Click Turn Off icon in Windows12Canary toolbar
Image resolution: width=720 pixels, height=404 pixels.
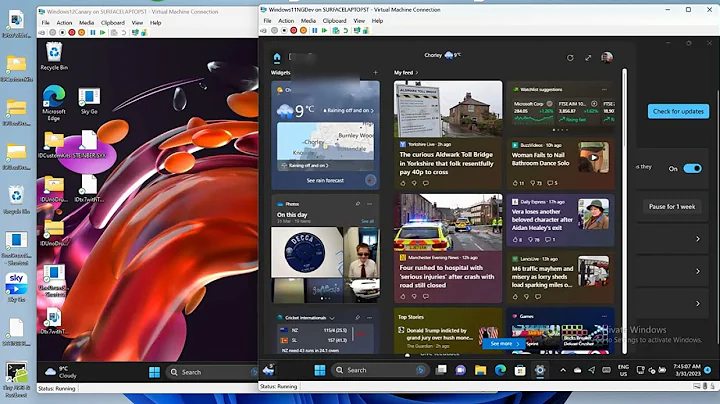[62, 33]
